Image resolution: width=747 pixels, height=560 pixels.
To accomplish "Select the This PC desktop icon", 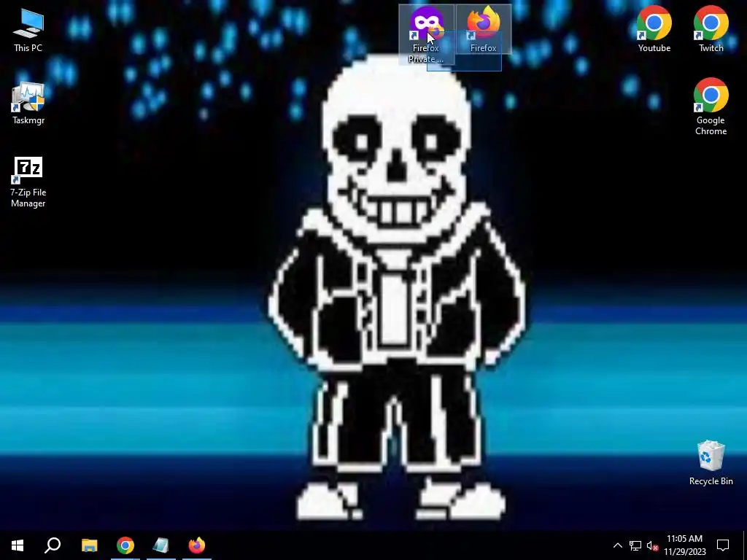I will (x=28, y=29).
